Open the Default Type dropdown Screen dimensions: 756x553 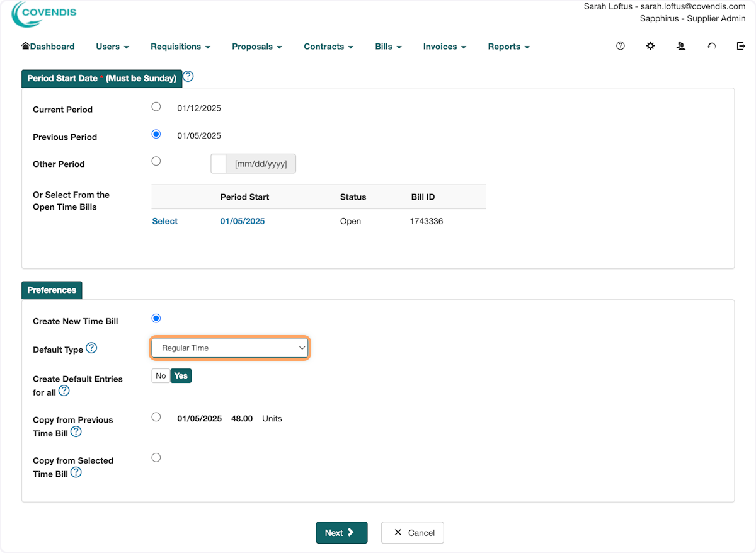tap(229, 347)
